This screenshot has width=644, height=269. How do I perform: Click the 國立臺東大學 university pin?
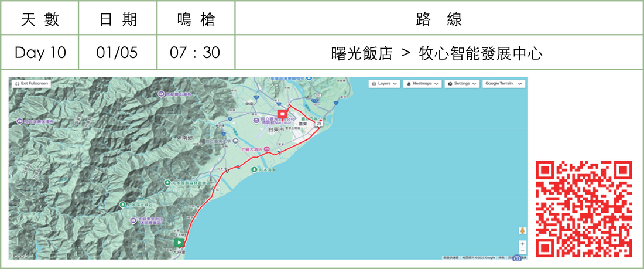pos(235,141)
